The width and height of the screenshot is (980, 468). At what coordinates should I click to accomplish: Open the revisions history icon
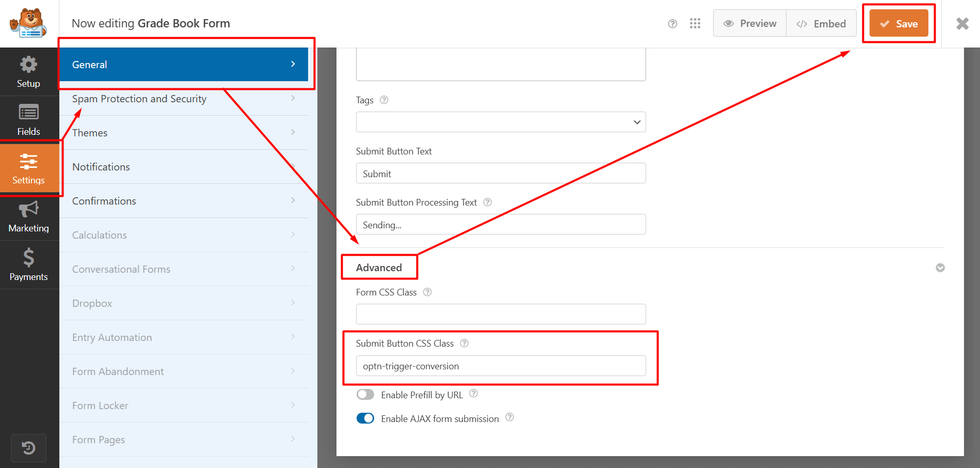29,448
